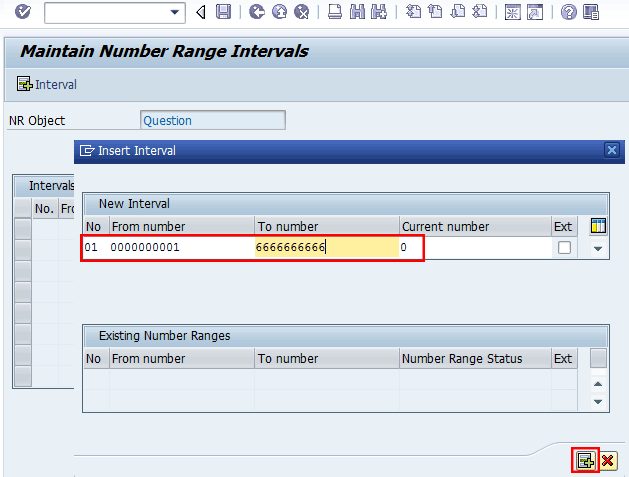Open the table settings column configuration icon
Screen dimensions: 629x477
598,226
